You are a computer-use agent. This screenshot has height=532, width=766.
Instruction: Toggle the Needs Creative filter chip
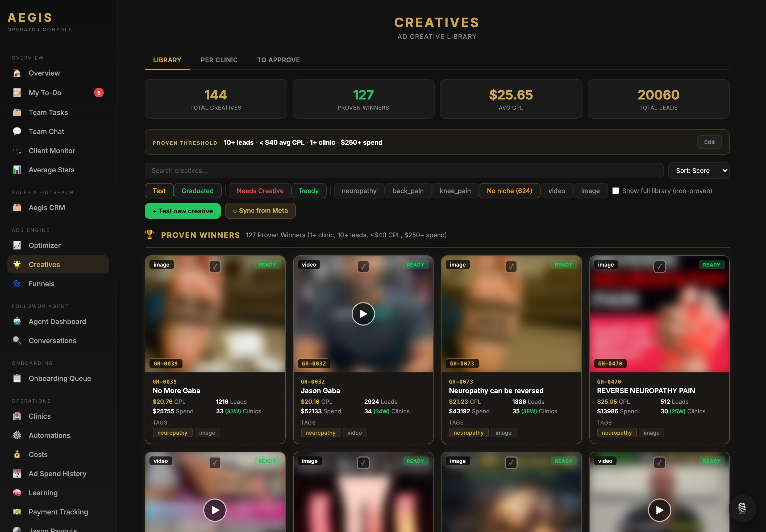click(260, 191)
